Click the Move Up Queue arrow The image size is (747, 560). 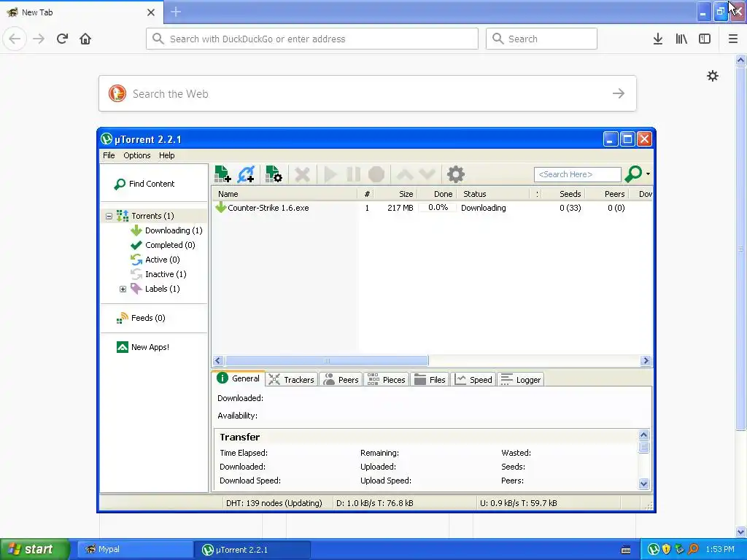tap(405, 174)
